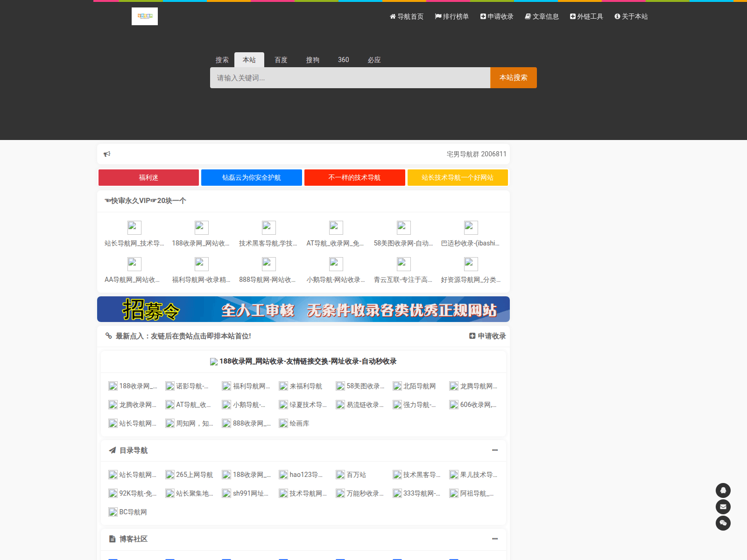Select the 搜狗 search tab
747x560 pixels.
pyautogui.click(x=312, y=60)
